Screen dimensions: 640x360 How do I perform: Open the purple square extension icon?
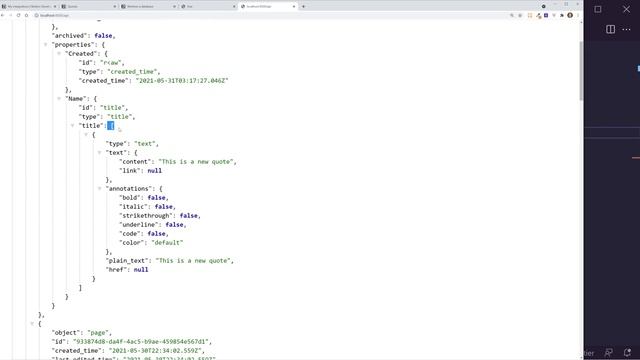(x=546, y=15)
